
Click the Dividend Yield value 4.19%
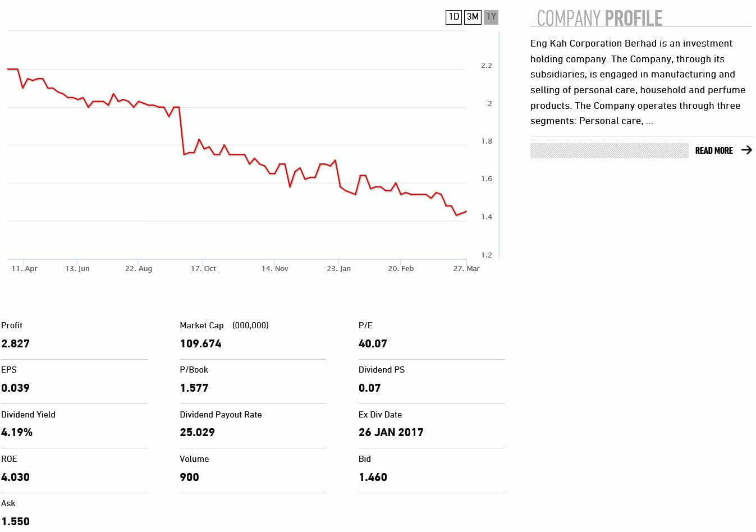point(17,432)
